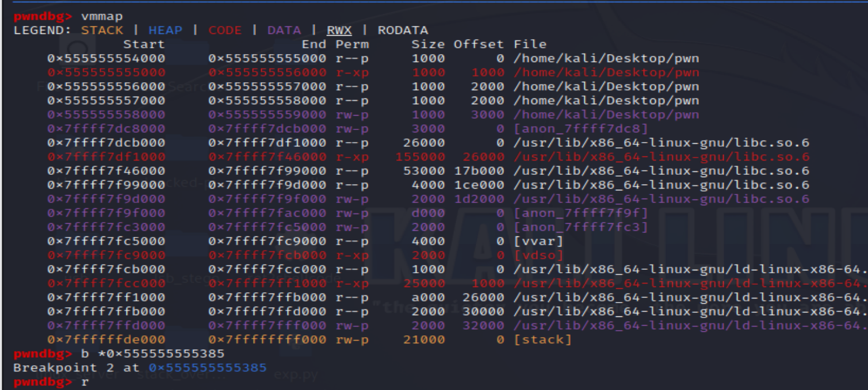The width and height of the screenshot is (868, 390).
Task: Click start address 0x7ffff7fcb000
Action: tap(106, 270)
